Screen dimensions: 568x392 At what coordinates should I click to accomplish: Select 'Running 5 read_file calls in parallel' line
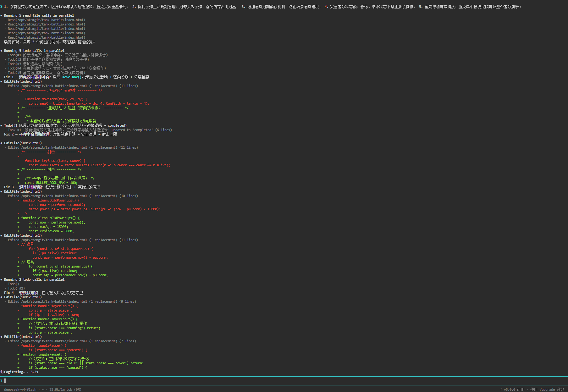[39, 15]
